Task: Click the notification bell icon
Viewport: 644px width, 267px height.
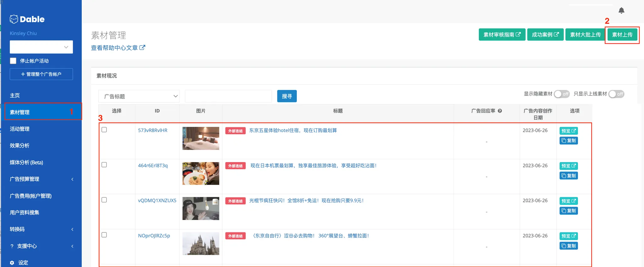Action: 621,11
